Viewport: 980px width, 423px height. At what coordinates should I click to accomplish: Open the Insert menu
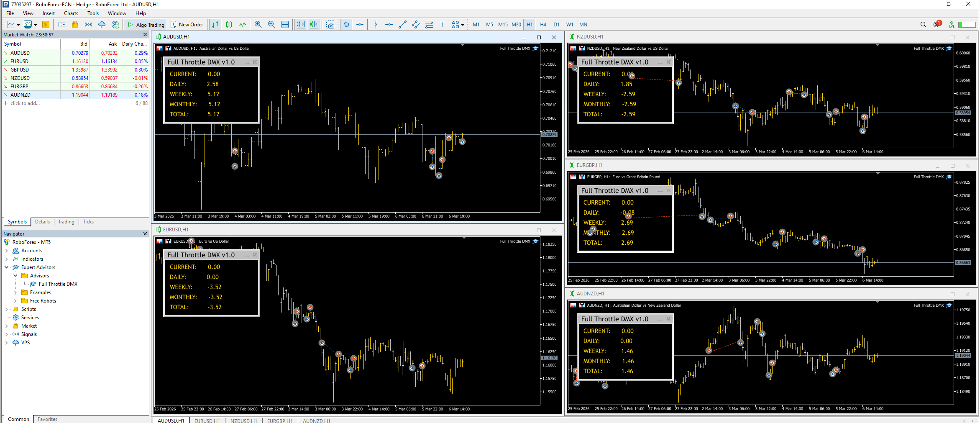click(x=49, y=13)
